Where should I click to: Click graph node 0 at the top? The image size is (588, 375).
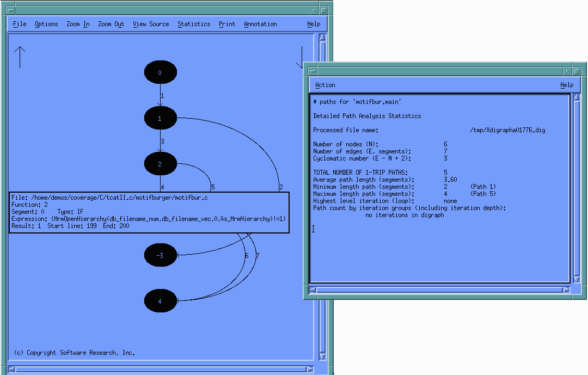click(160, 72)
